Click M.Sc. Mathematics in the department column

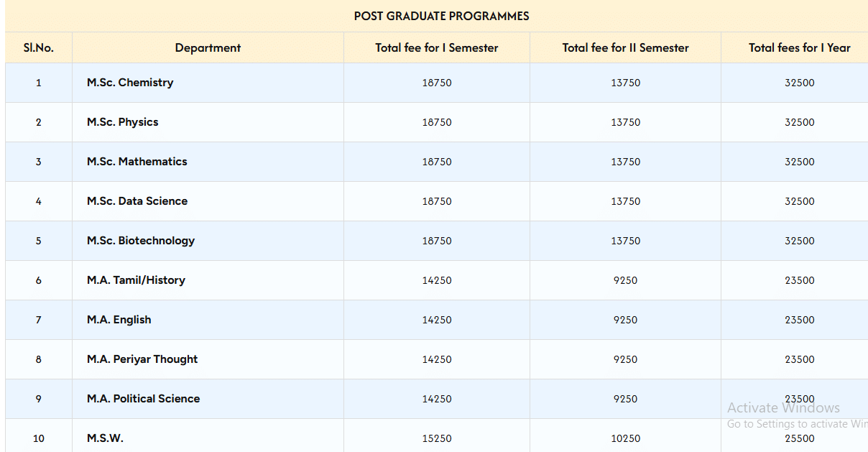(x=137, y=162)
